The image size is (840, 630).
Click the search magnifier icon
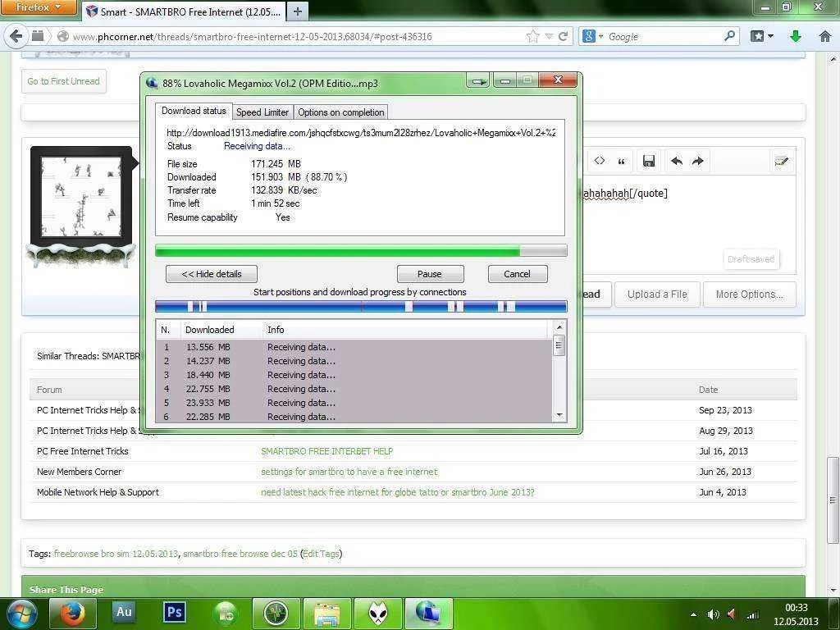(x=729, y=36)
